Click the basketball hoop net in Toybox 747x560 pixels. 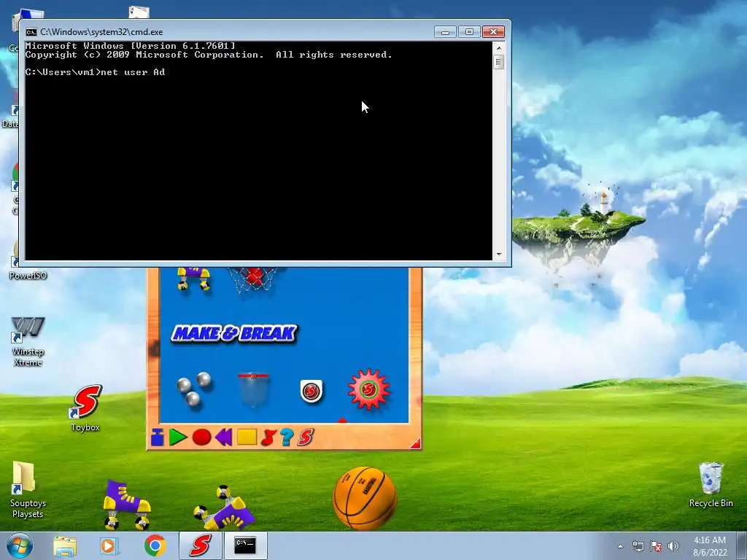255,279
